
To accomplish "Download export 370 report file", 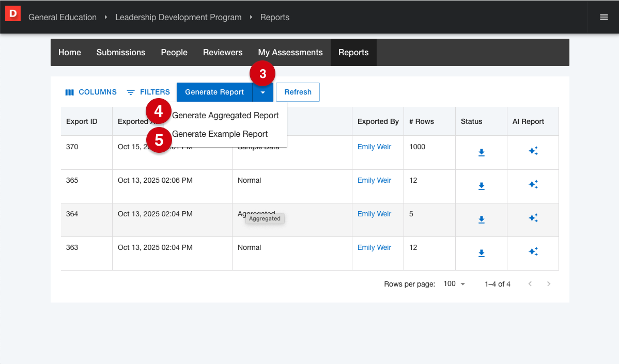I will [481, 153].
